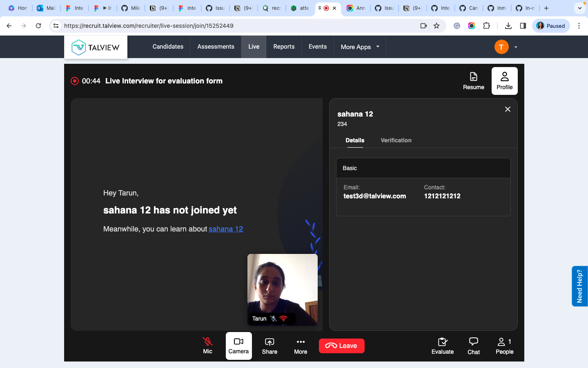Click the orange T user avatar
This screenshot has height=368, width=588.
(x=501, y=47)
